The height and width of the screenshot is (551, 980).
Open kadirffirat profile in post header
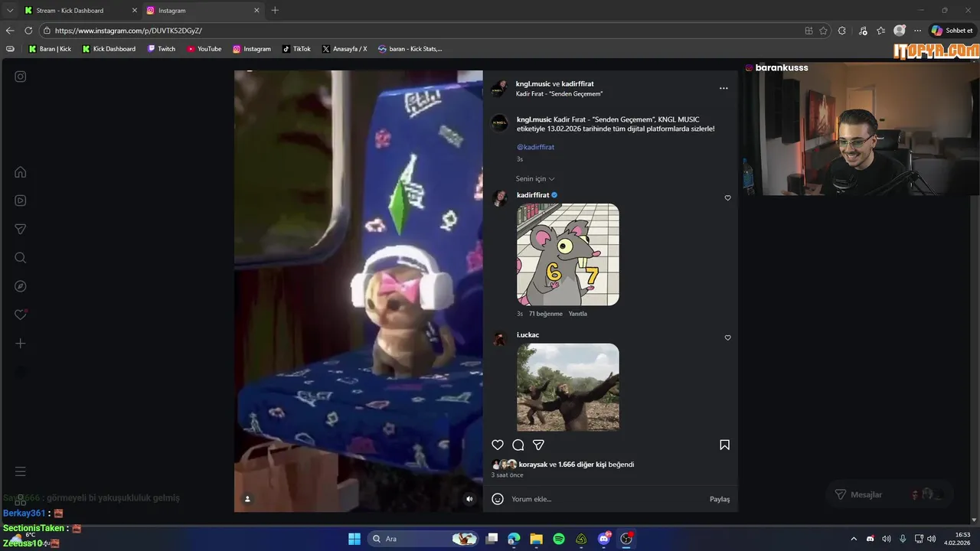point(577,83)
